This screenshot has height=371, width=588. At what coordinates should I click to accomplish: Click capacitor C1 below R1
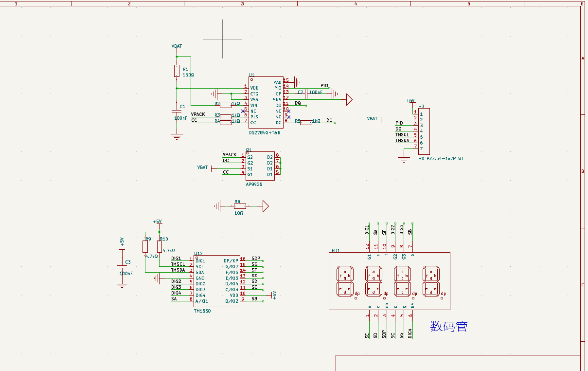coord(177,111)
